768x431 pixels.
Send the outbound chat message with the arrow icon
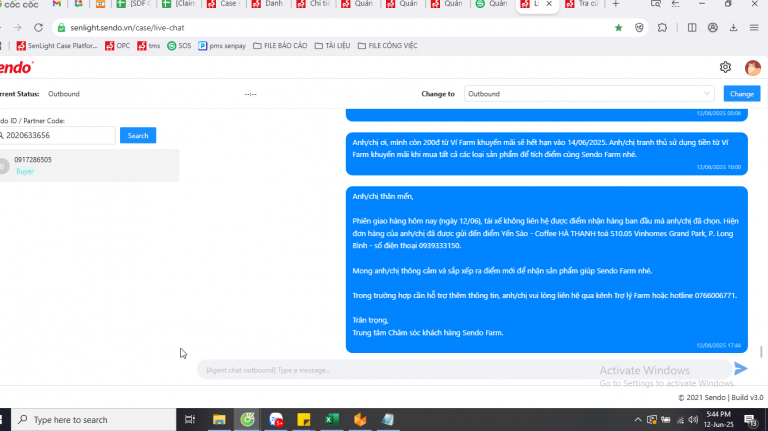[x=741, y=368]
